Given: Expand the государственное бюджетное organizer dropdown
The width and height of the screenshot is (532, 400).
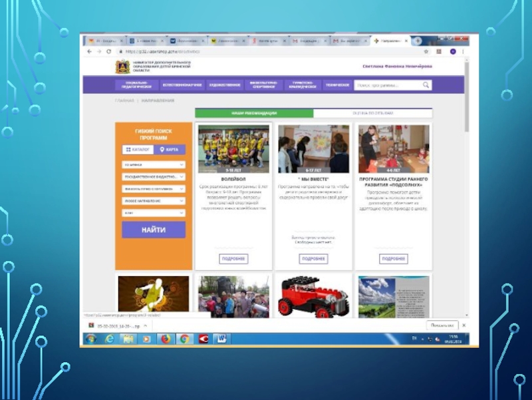Looking at the screenshot, I should [x=154, y=177].
